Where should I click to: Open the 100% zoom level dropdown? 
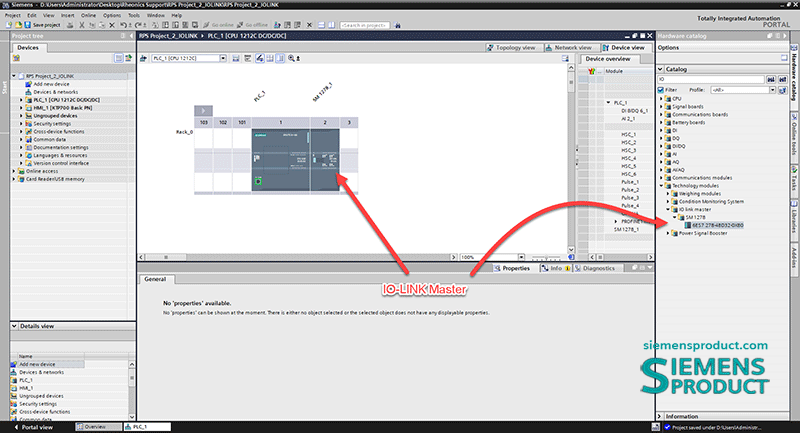coord(521,257)
